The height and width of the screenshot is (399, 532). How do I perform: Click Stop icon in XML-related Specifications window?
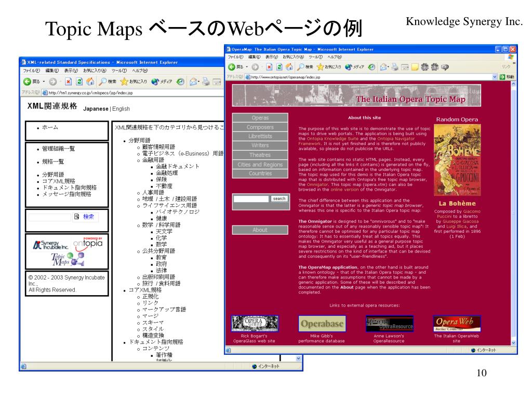[x=68, y=82]
